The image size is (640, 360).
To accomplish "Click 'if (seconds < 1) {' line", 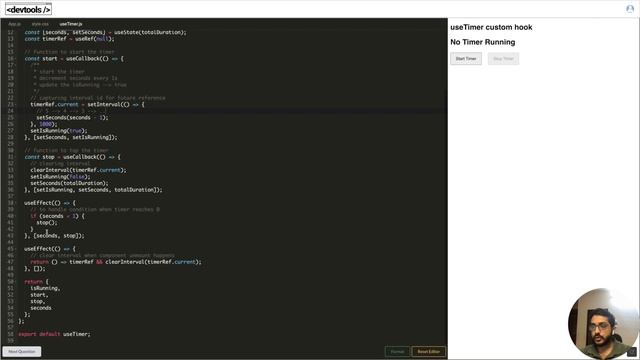I will [58, 216].
